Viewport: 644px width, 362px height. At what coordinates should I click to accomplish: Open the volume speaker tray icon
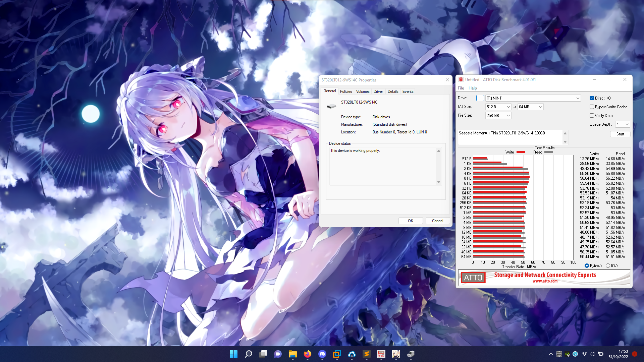592,354
